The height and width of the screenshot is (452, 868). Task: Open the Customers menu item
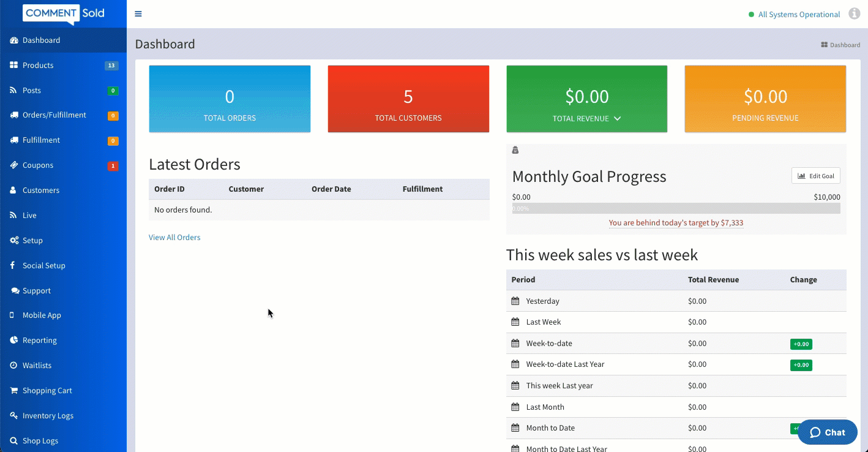pos(41,190)
